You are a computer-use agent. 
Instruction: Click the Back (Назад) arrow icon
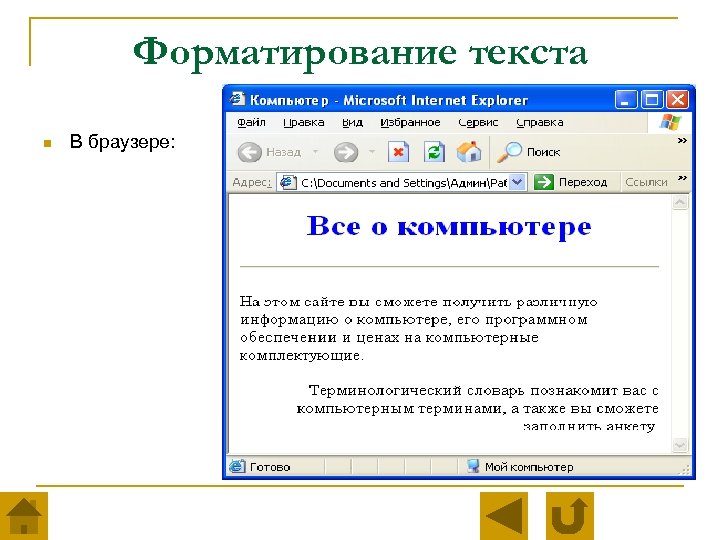tap(249, 152)
